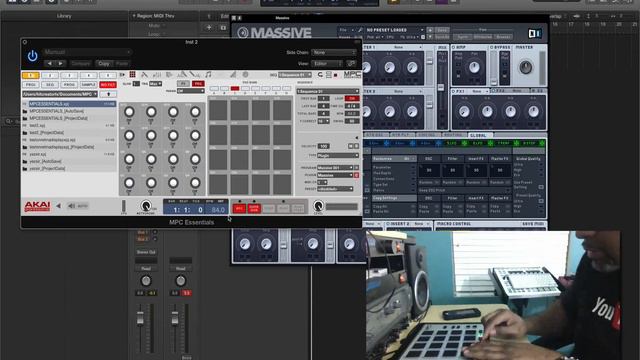The height and width of the screenshot is (360, 640).
Task: Go to previous preset arrow in Inst 2
Action: pyautogui.click(x=49, y=63)
